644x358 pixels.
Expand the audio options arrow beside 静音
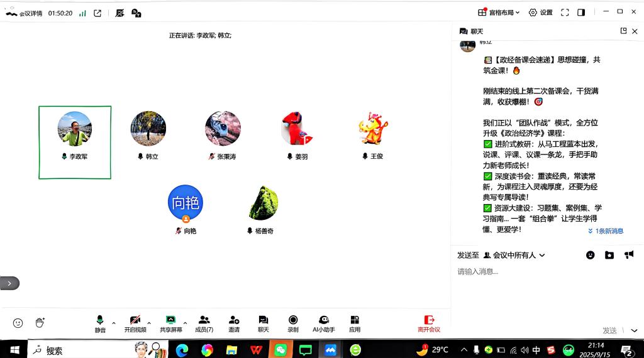pos(114,323)
